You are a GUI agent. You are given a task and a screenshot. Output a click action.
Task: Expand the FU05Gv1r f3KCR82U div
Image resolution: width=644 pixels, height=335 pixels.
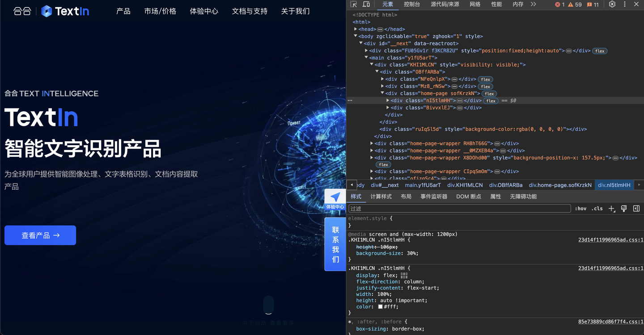(x=366, y=50)
